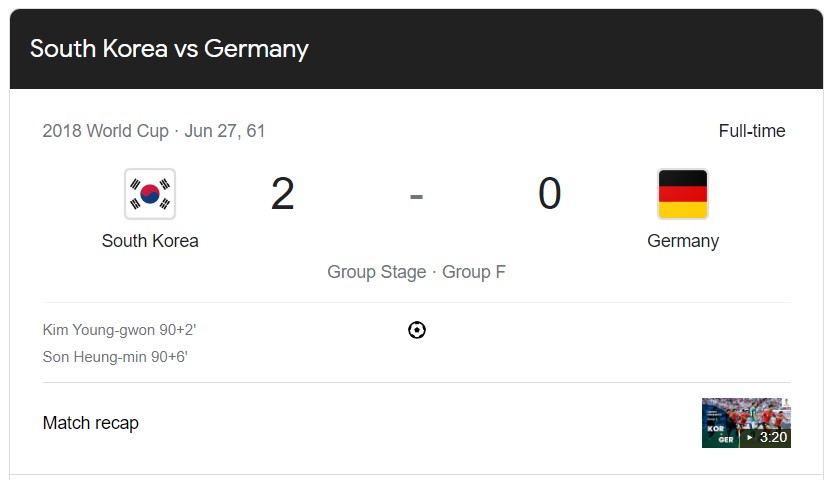The image size is (832, 480).
Task: Click the soccer ball goal icon
Action: pos(417,330)
